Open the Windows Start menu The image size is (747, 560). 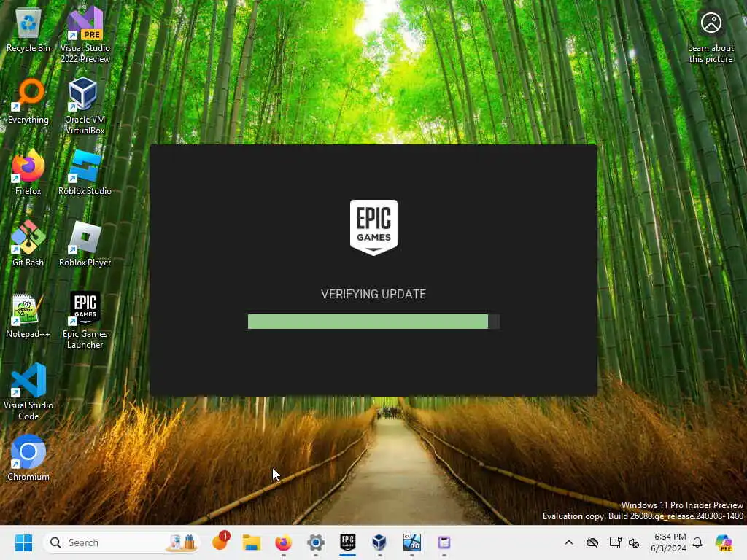[23, 542]
